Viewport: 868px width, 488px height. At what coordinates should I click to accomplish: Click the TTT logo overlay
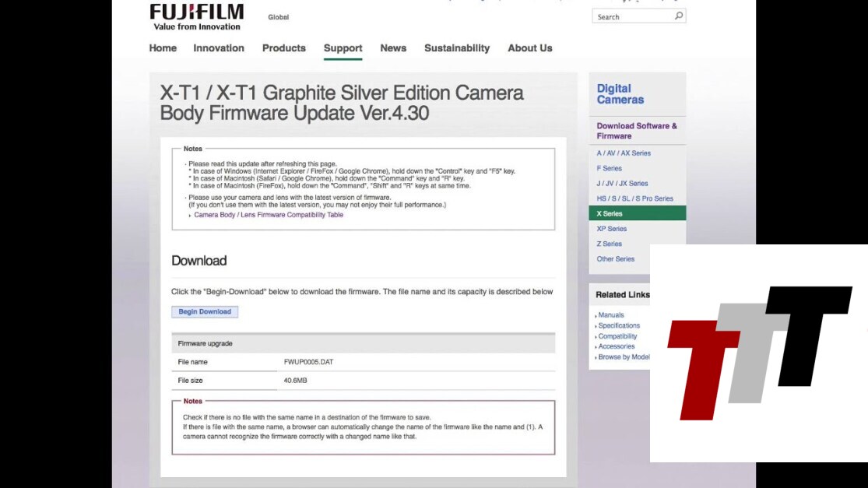[759, 353]
